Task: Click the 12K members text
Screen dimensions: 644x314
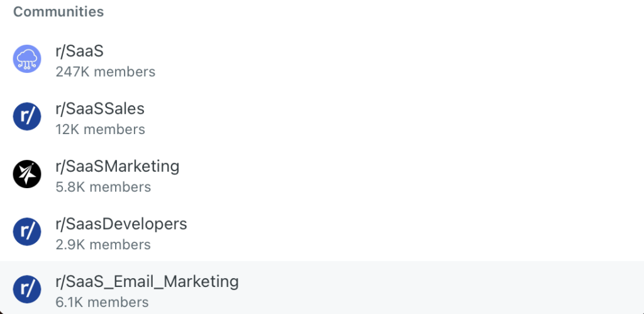Action: click(100, 129)
